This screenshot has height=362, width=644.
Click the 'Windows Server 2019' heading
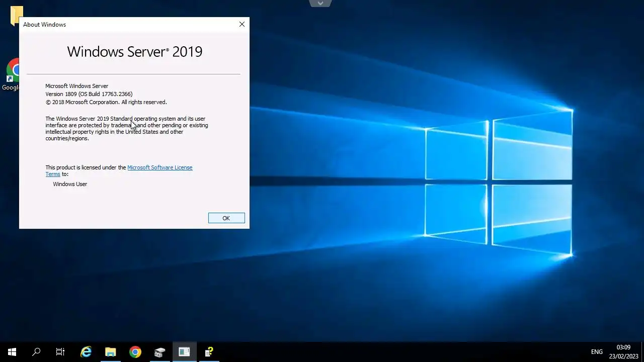click(x=135, y=51)
